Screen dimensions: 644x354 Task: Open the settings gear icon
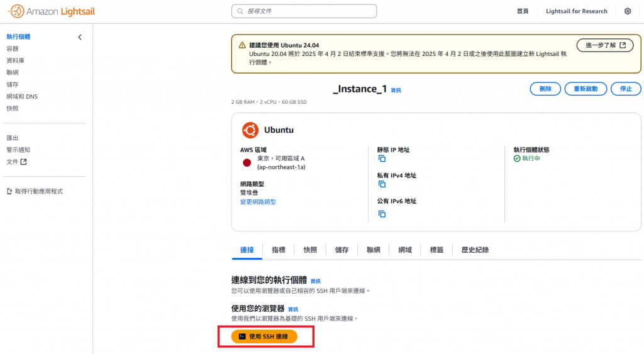coord(628,11)
